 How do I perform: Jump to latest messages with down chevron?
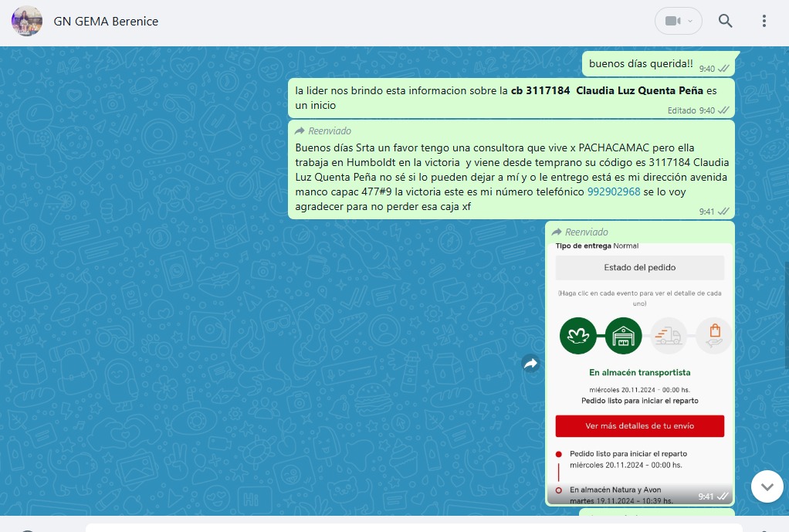coord(767,486)
